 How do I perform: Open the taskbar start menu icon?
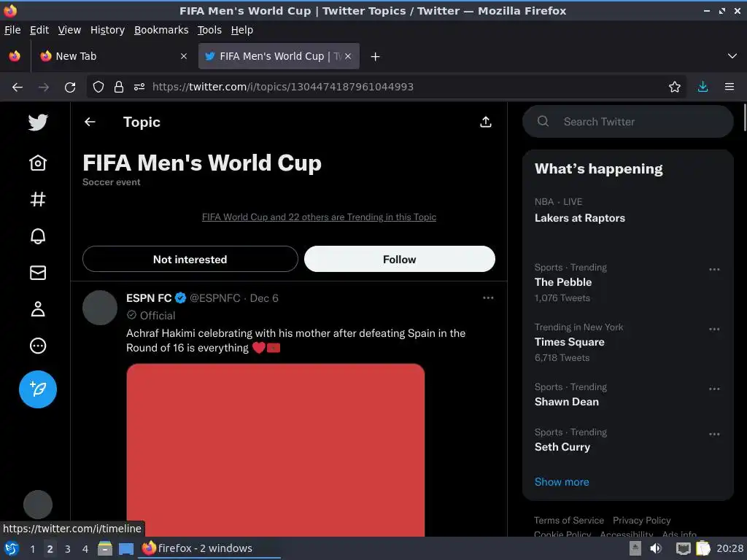[x=12, y=548]
